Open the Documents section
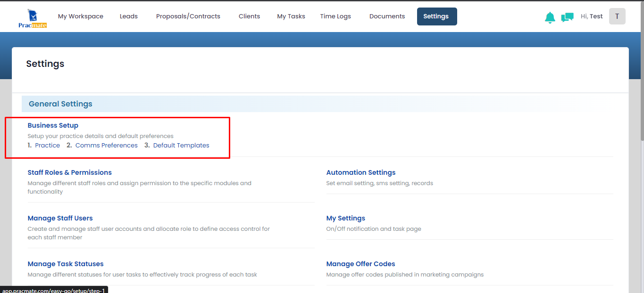This screenshot has width=644, height=293. coord(387,16)
